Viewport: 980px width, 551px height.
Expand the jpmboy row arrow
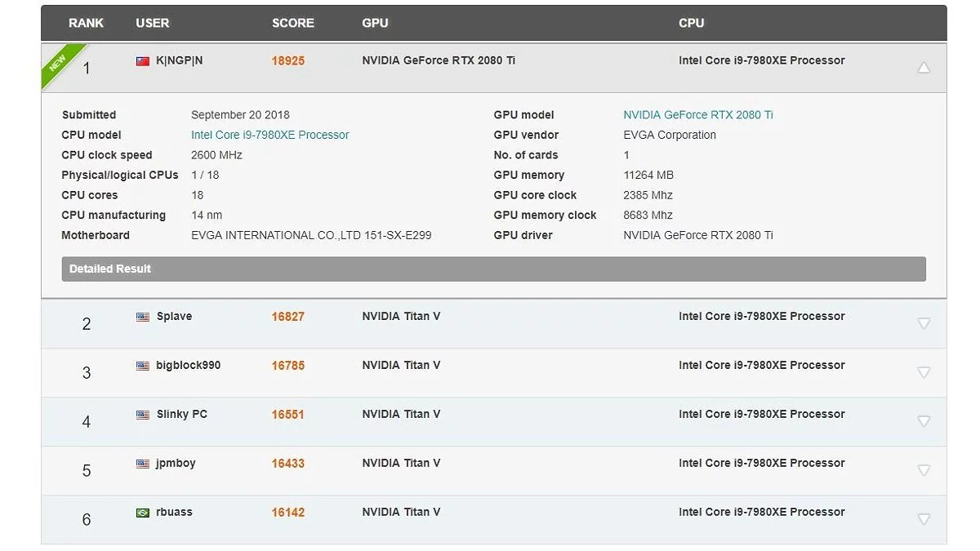pyautogui.click(x=924, y=470)
